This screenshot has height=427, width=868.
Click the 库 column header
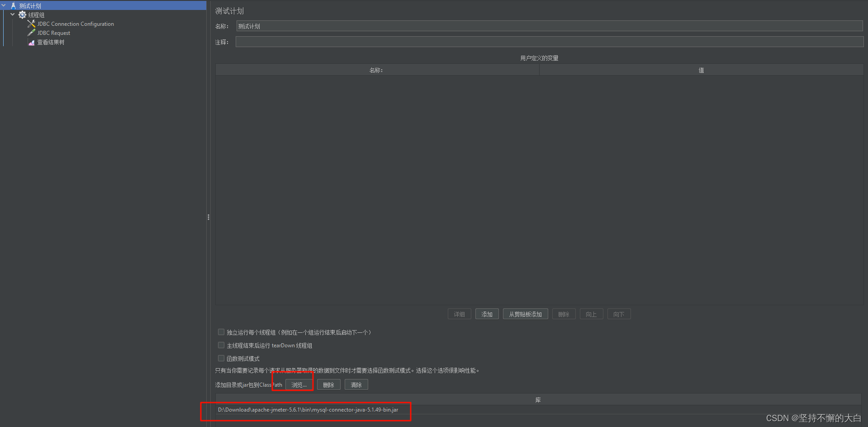[538, 400]
